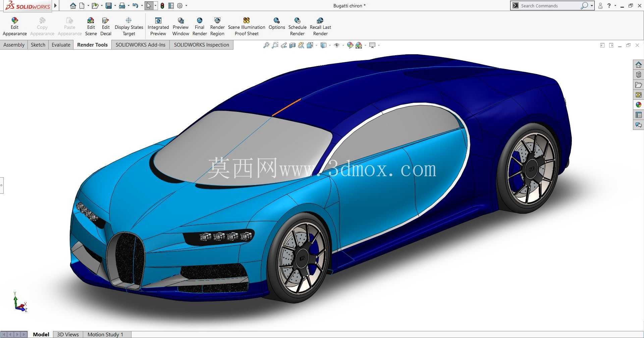This screenshot has width=644, height=338.
Task: Select the Render Tools tab
Action: (92, 45)
